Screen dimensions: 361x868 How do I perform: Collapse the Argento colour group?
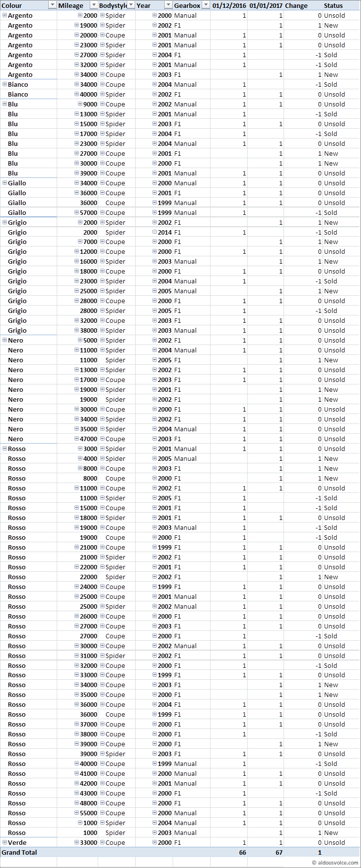5,15
